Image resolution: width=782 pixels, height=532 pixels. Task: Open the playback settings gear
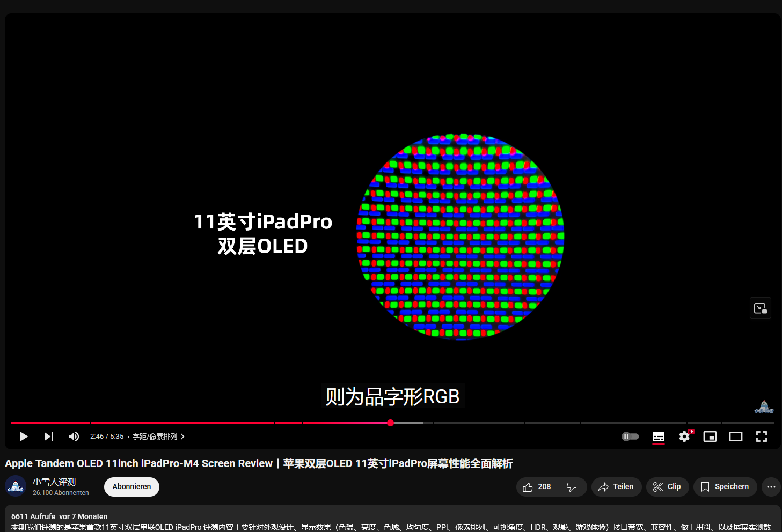pyautogui.click(x=684, y=437)
